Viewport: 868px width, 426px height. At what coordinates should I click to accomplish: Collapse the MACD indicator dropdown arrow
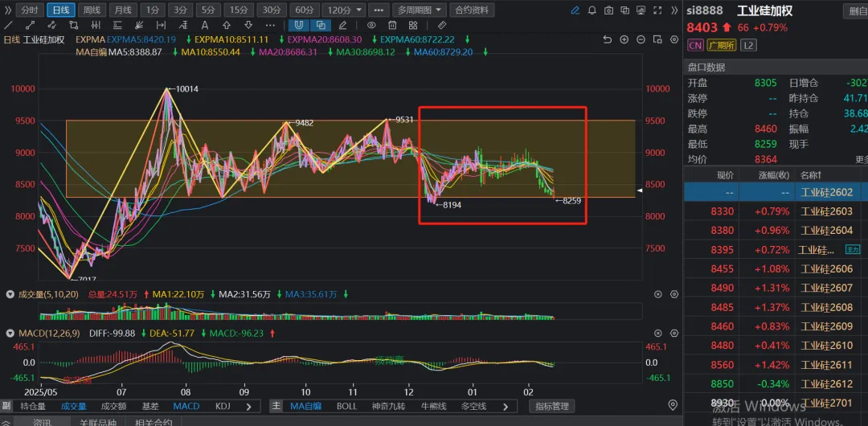tap(10, 334)
